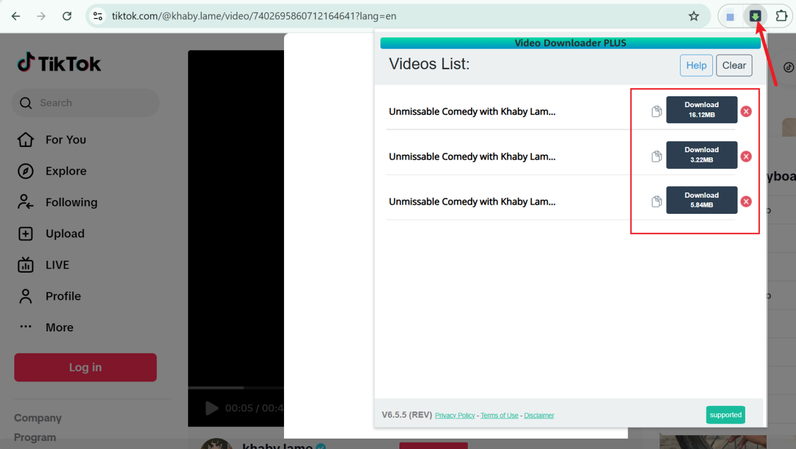
Task: Remove the 16.12MB video entry
Action: click(746, 111)
